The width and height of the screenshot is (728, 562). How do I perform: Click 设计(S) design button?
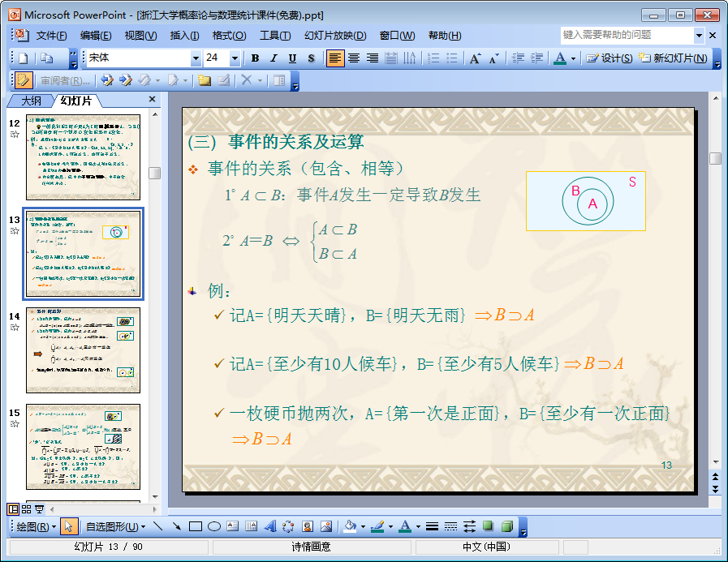tap(609, 58)
